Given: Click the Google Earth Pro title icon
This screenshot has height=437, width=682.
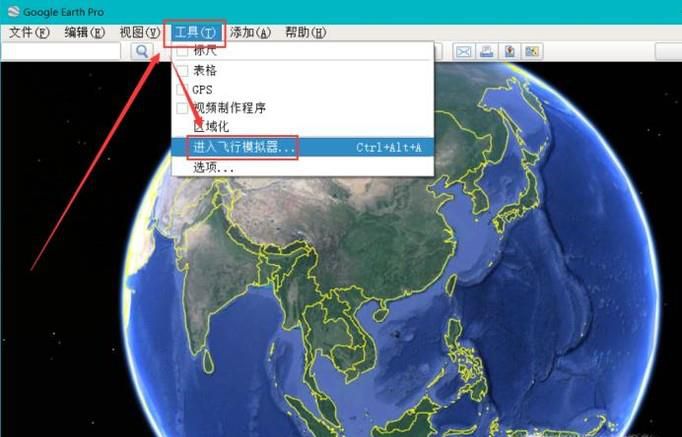Looking at the screenshot, I should click(x=14, y=11).
